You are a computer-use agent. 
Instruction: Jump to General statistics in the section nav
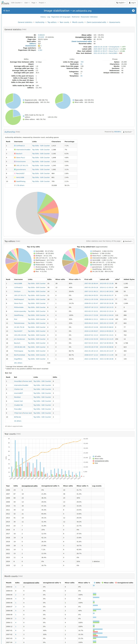25,22
